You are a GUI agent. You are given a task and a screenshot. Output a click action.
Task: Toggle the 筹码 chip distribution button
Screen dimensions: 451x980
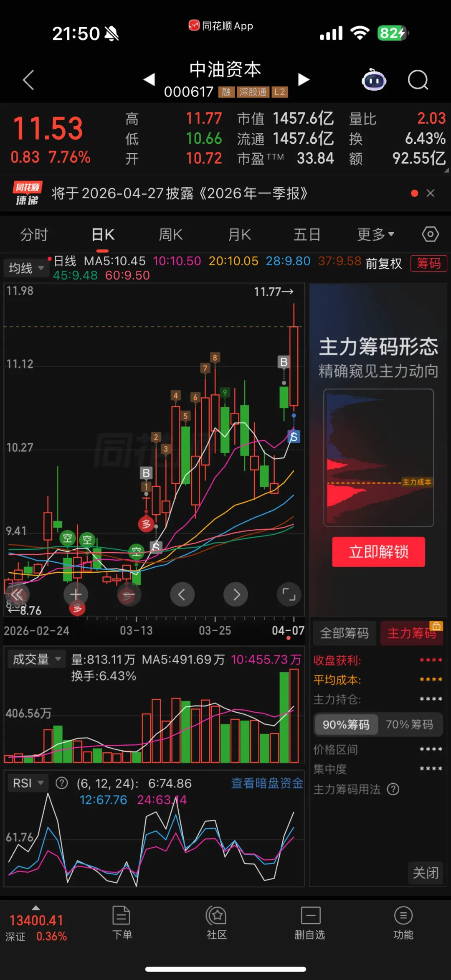(429, 264)
